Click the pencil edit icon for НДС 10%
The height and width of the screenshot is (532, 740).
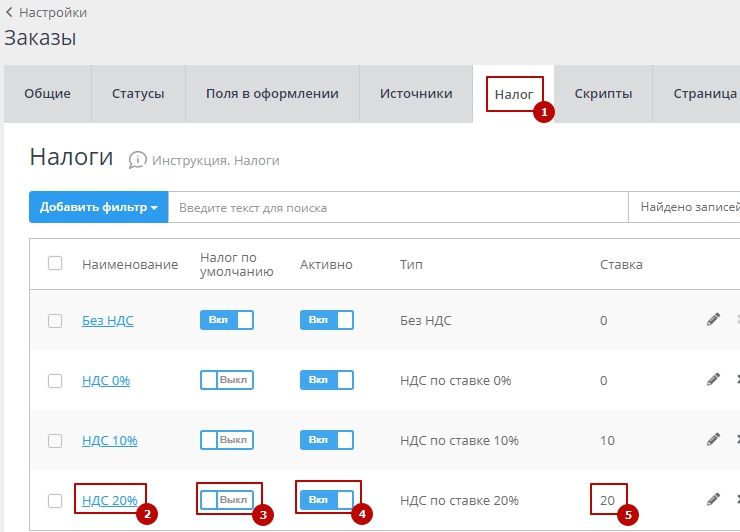point(713,440)
